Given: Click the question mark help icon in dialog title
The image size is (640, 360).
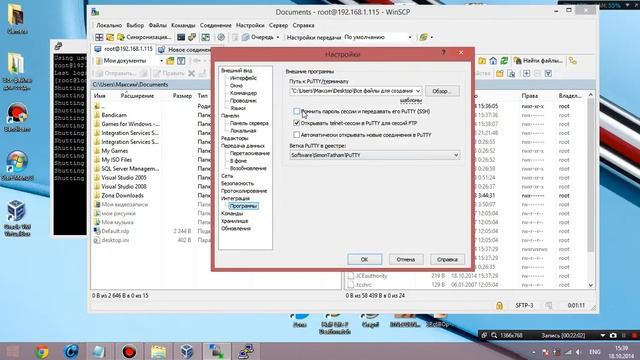Looking at the screenshot, I should (443, 53).
